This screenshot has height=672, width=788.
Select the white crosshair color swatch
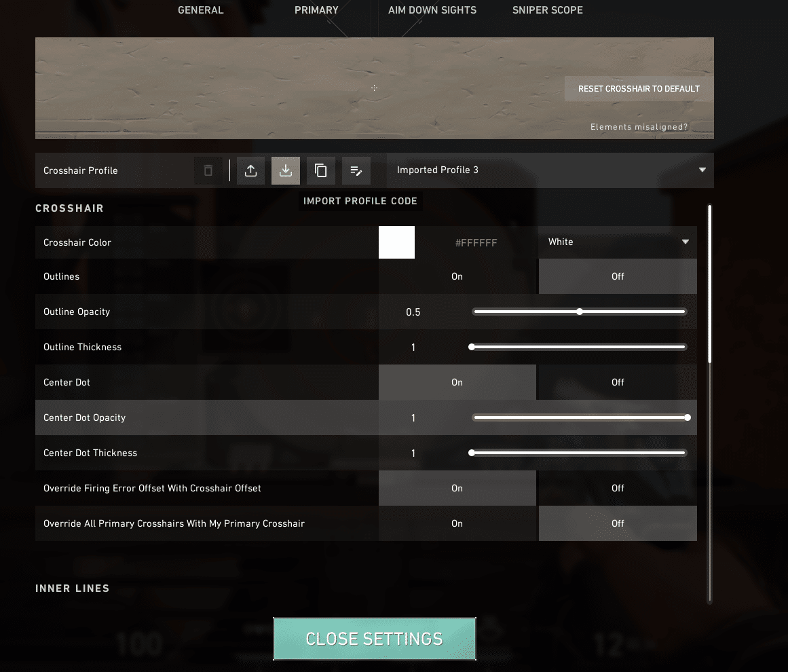(396, 242)
